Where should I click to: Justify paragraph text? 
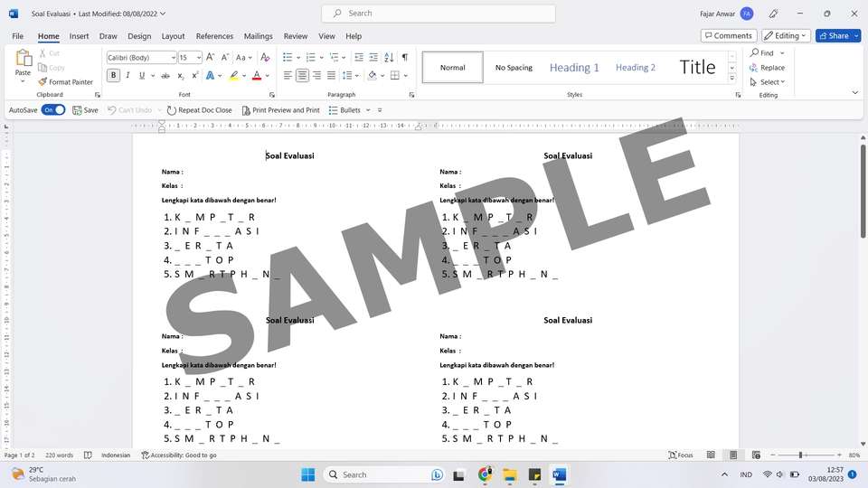[331, 76]
